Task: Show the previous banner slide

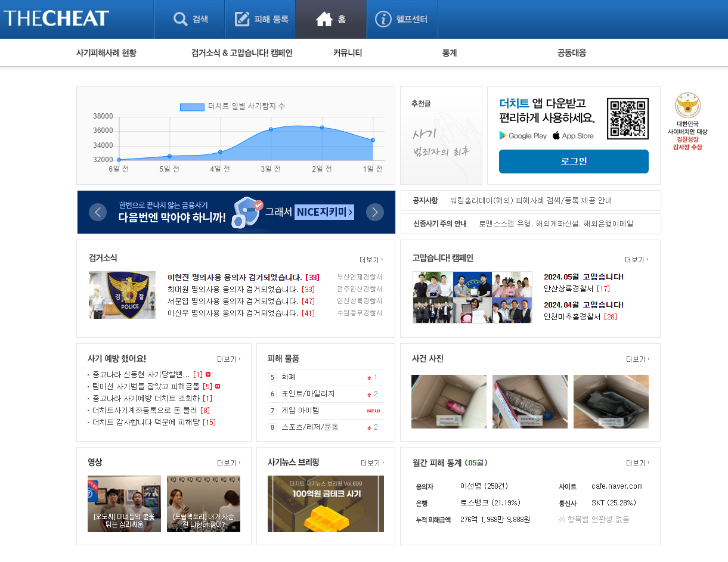Action: (x=98, y=212)
